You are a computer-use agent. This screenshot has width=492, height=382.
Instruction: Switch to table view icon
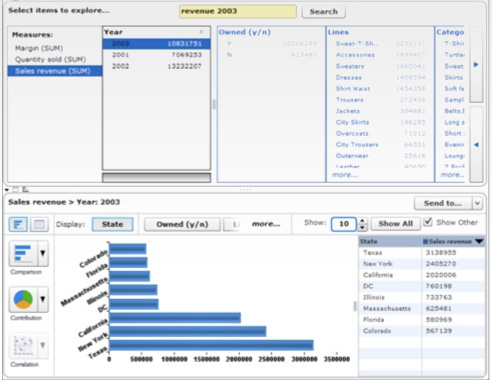39,224
